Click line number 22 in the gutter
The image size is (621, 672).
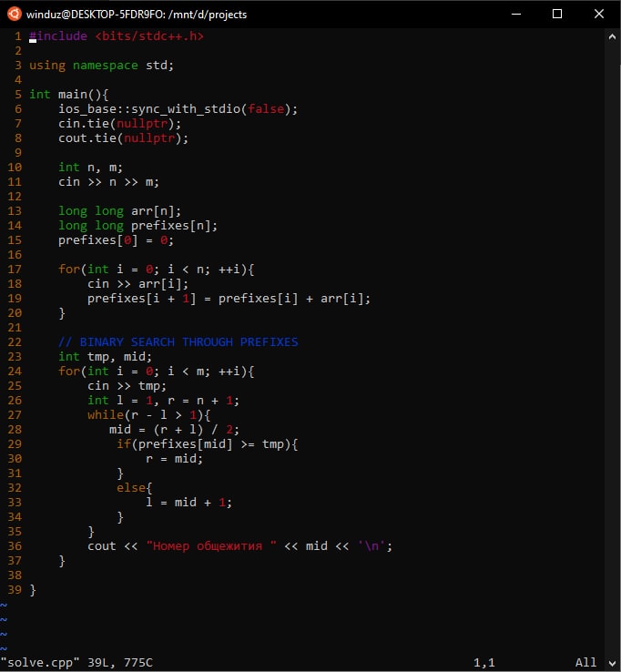click(15, 342)
